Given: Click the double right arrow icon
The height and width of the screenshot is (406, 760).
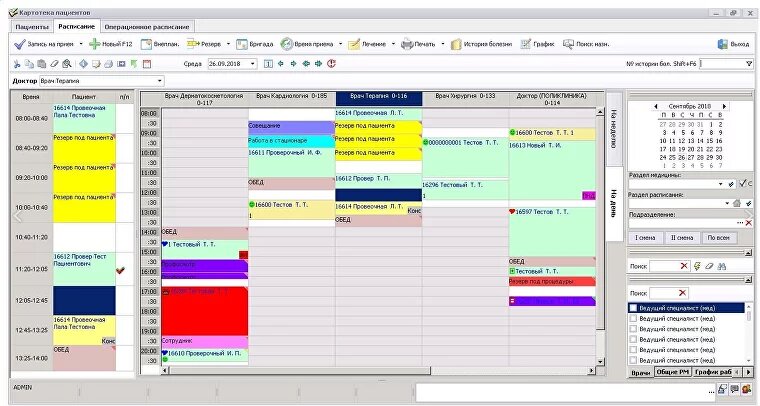Looking at the screenshot, I should [318, 63].
